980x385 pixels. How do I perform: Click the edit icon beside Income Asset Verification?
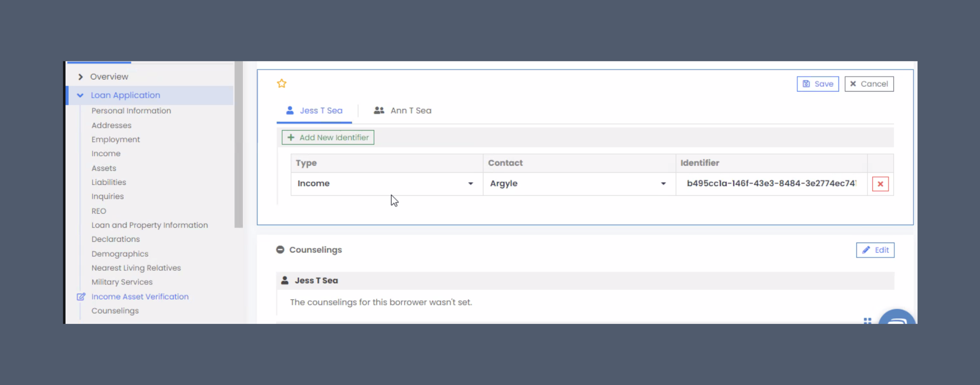[81, 297]
